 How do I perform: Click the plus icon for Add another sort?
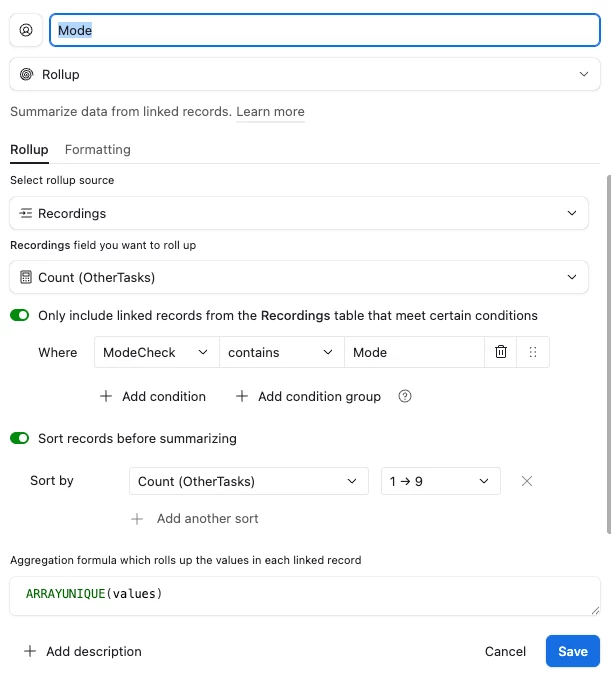(138, 518)
